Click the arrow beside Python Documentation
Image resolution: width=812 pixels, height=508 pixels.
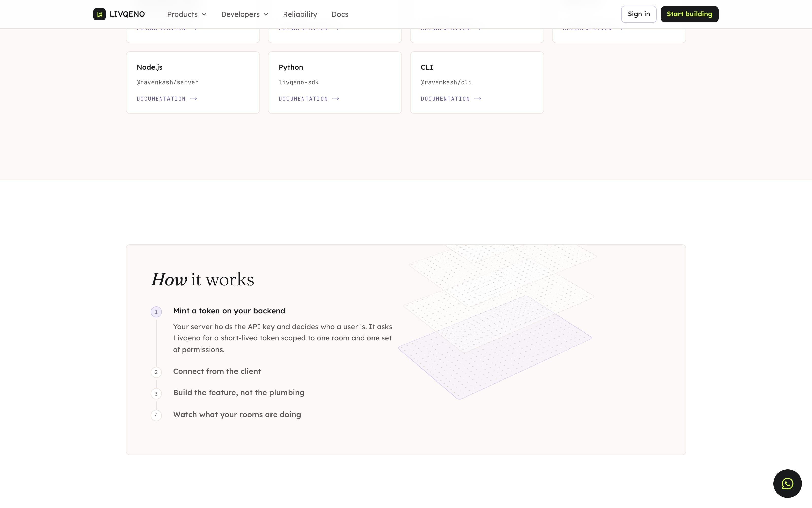335,99
